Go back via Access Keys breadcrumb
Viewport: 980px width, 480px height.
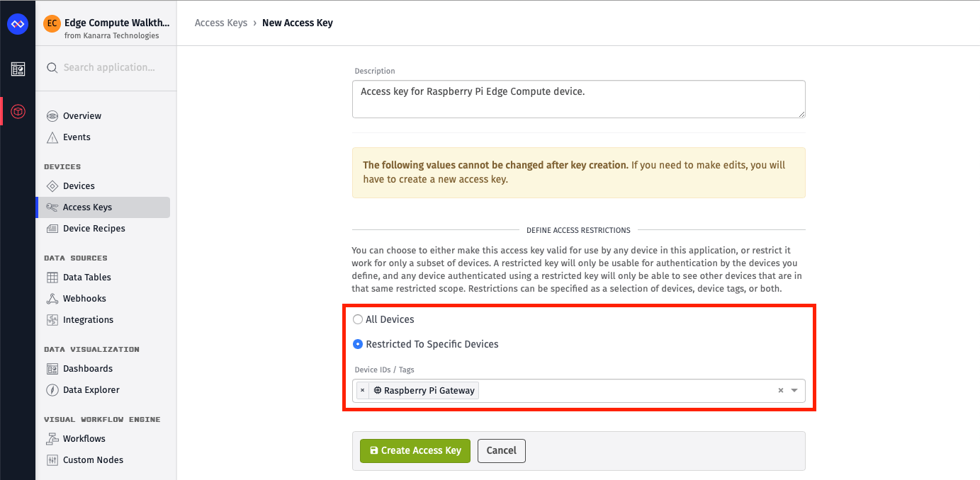click(x=221, y=23)
